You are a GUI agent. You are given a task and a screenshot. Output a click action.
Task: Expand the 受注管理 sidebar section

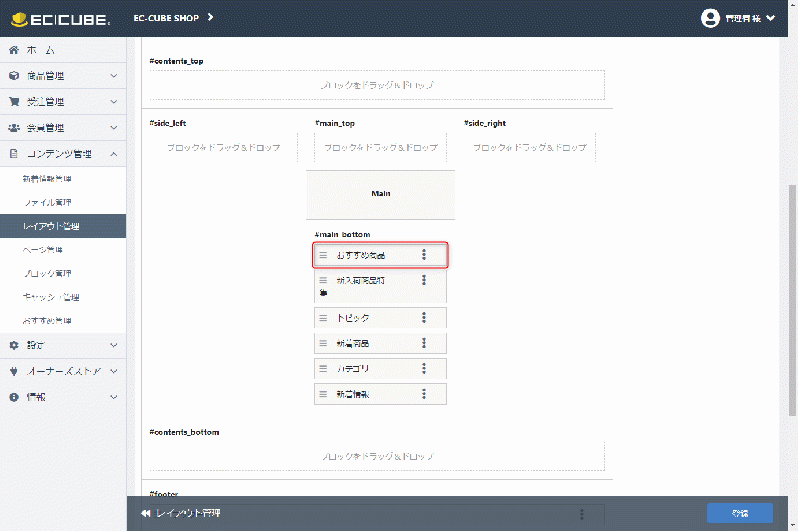pos(62,101)
